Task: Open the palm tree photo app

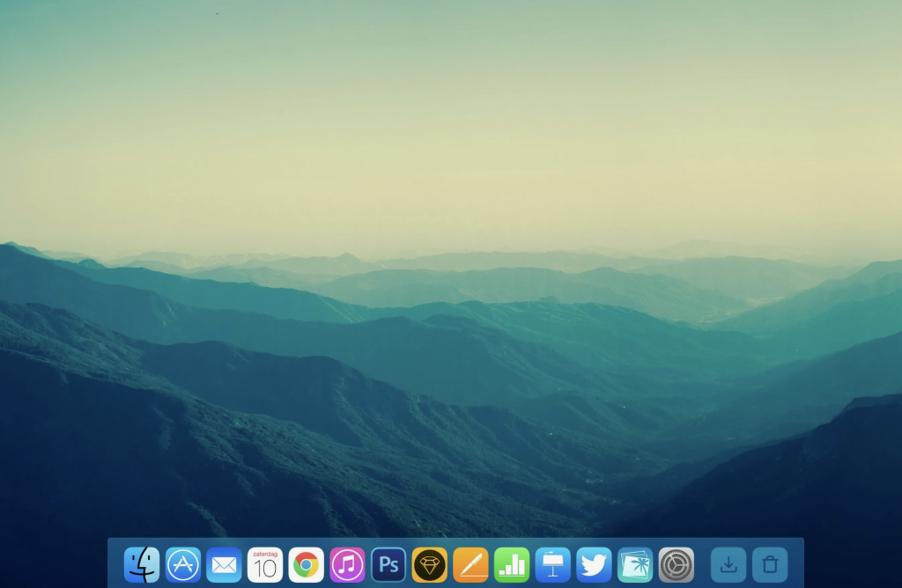Action: (x=635, y=564)
